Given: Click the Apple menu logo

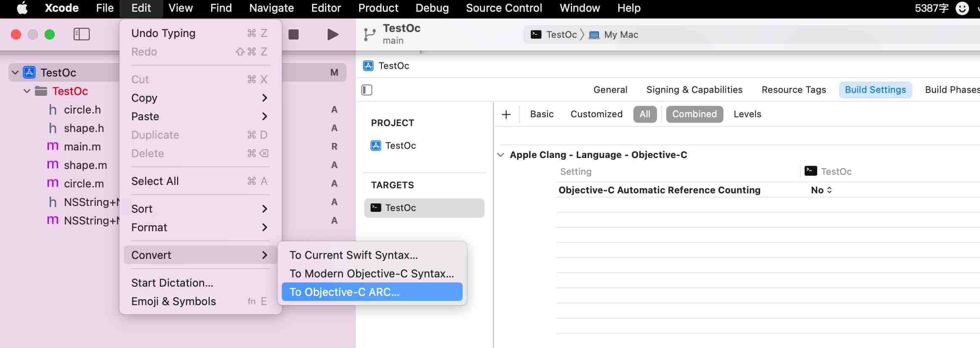Looking at the screenshot, I should [22, 8].
